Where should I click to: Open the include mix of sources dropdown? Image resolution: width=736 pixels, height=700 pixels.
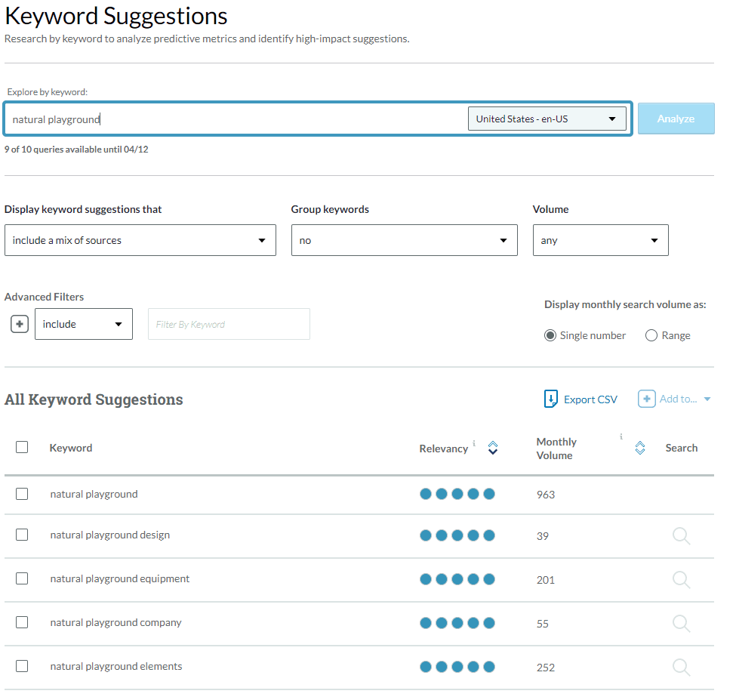[140, 240]
